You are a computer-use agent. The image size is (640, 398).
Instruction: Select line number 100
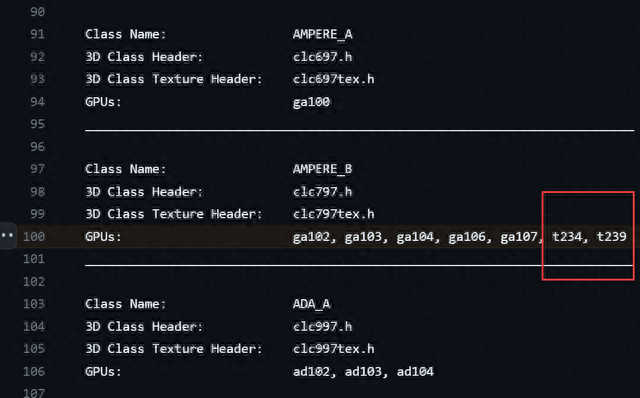click(34, 236)
